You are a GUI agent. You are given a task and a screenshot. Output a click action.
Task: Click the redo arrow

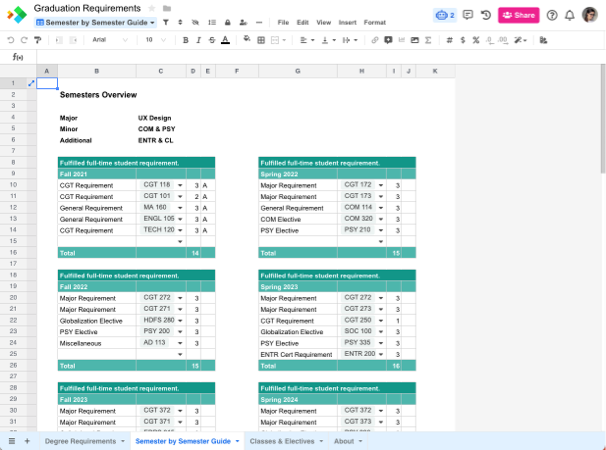click(x=24, y=40)
